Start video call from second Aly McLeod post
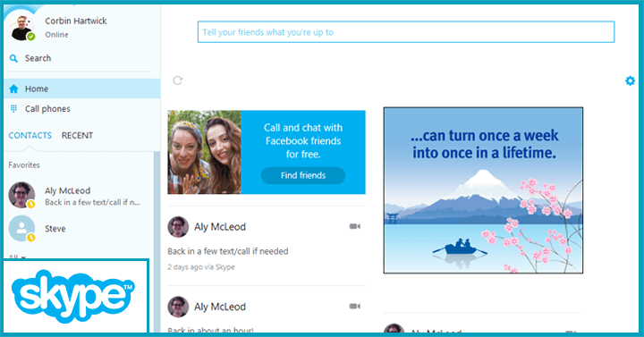Viewport: 644px width, 337px height. point(355,307)
